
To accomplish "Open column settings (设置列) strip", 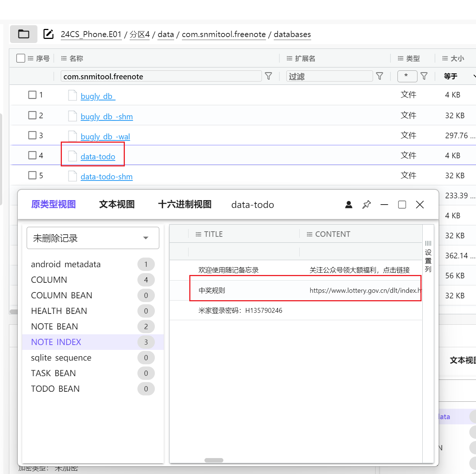I will coord(428,256).
